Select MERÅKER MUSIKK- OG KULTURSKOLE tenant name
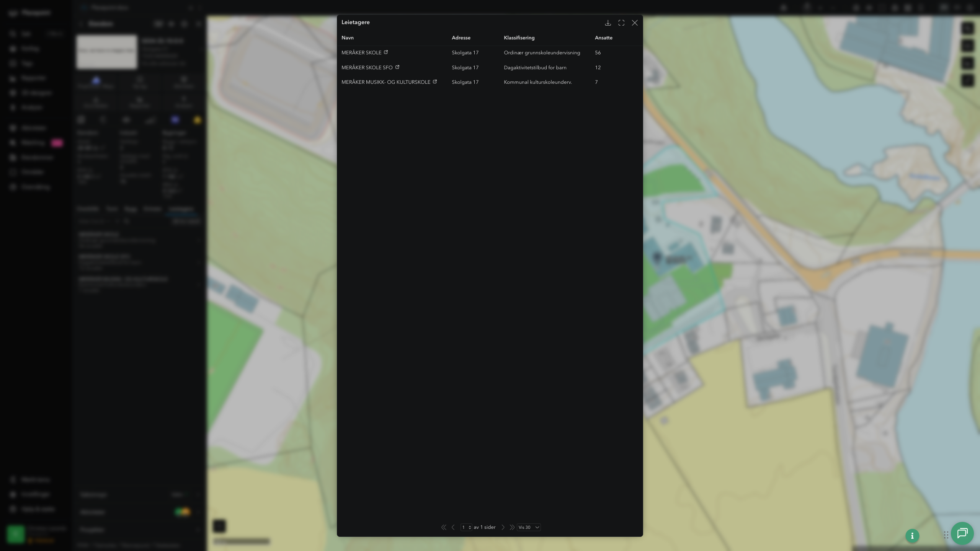Image resolution: width=980 pixels, height=551 pixels. [x=386, y=82]
